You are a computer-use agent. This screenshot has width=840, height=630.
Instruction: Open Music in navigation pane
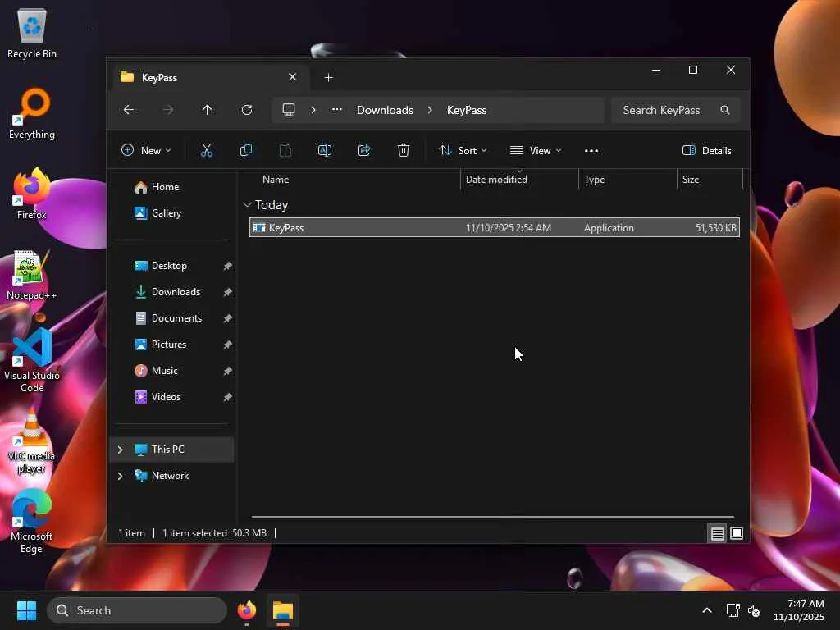point(164,371)
